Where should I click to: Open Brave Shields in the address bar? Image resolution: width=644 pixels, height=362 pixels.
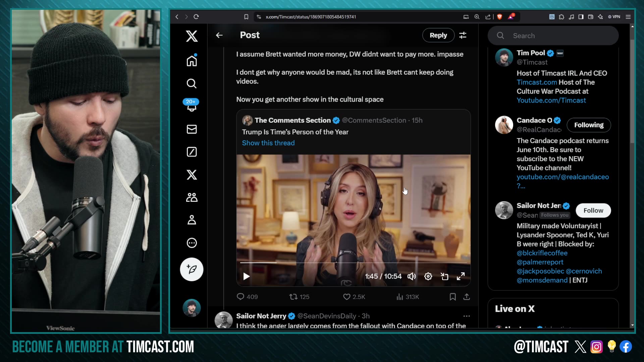pos(499,17)
